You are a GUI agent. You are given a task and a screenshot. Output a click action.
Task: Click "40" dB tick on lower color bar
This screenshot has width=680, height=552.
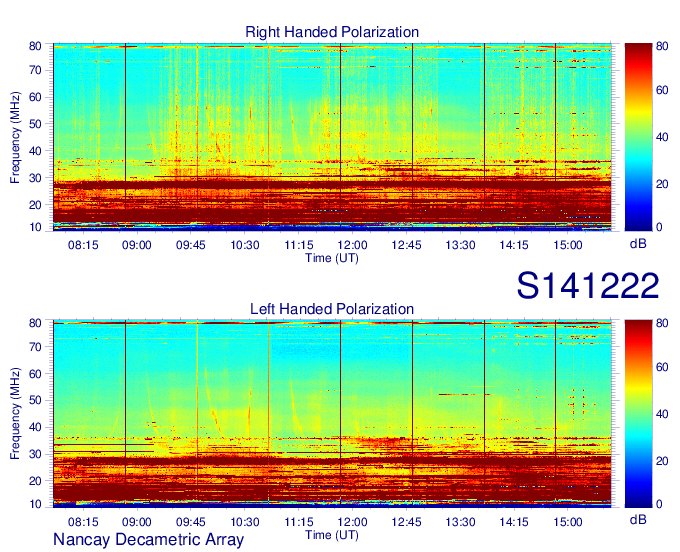tap(662, 414)
